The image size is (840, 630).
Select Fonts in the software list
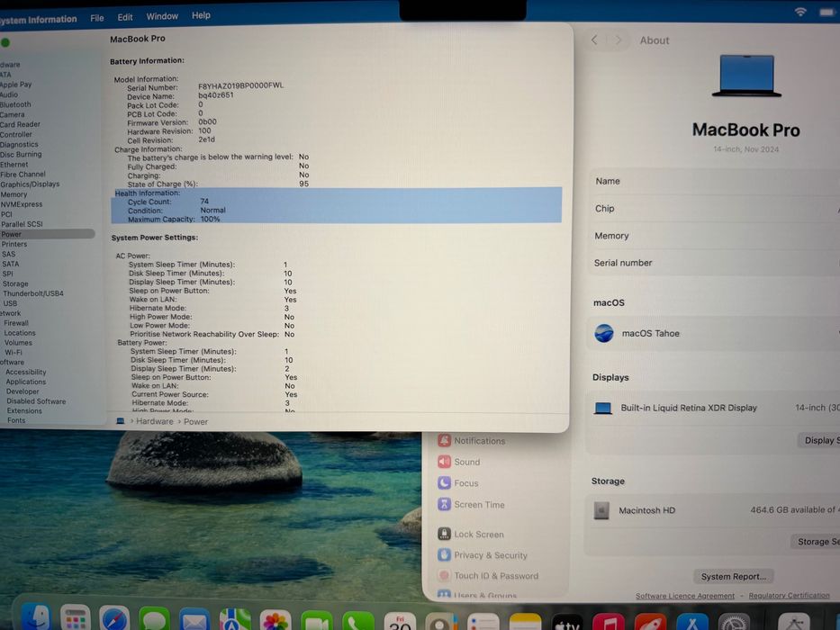coord(16,420)
